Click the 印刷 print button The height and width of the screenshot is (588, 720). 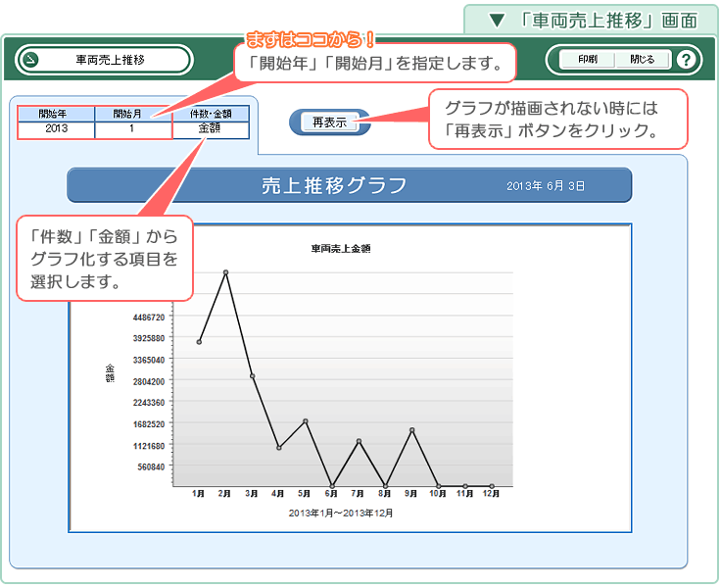(588, 60)
